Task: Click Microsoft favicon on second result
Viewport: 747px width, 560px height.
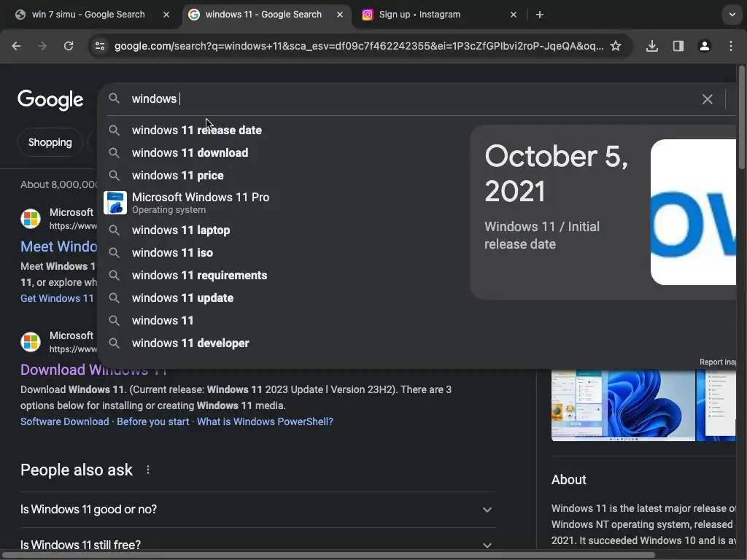Action: point(31,342)
